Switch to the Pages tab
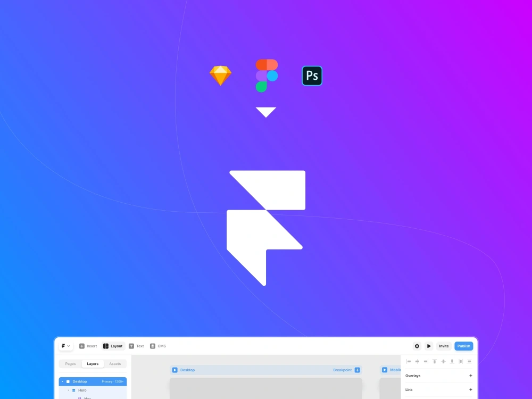This screenshot has width=532, height=399. tap(71, 364)
